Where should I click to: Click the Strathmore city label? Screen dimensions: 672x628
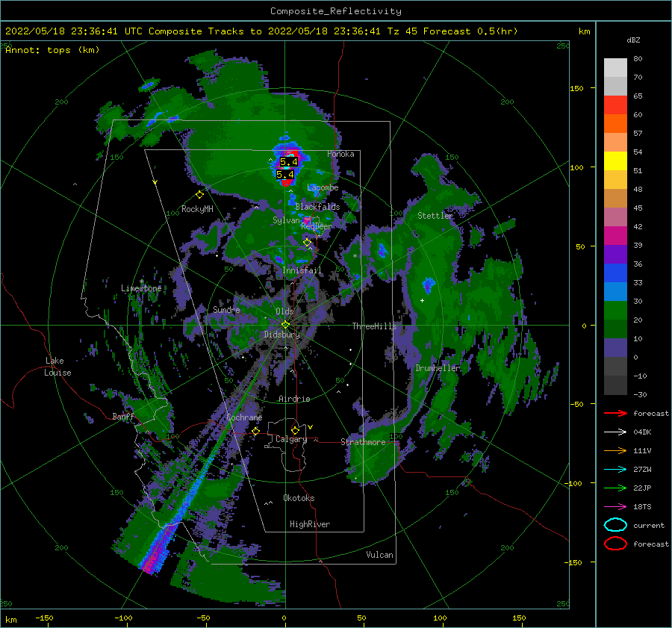(x=363, y=442)
